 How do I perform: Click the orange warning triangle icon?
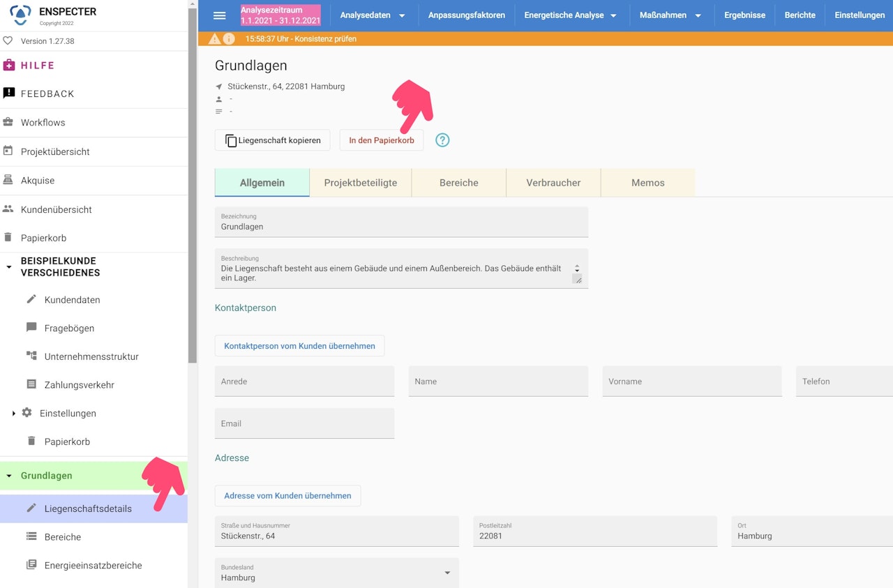tap(214, 38)
